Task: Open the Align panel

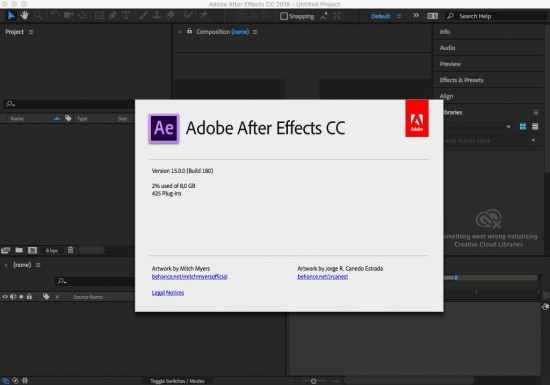Action: click(x=447, y=96)
